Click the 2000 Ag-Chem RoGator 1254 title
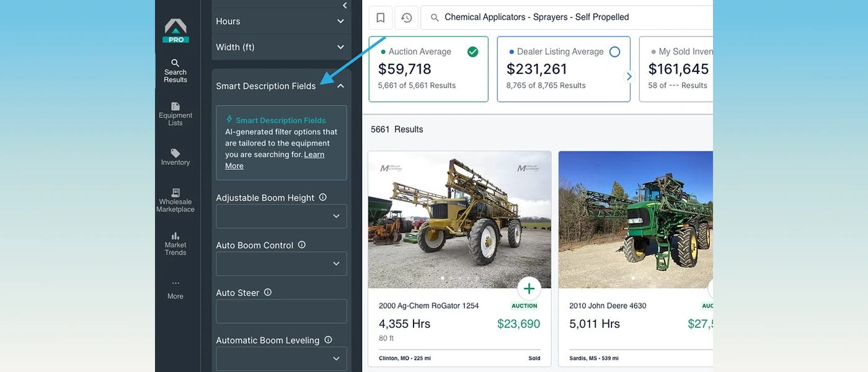This screenshot has height=372, width=868. pyautogui.click(x=428, y=306)
